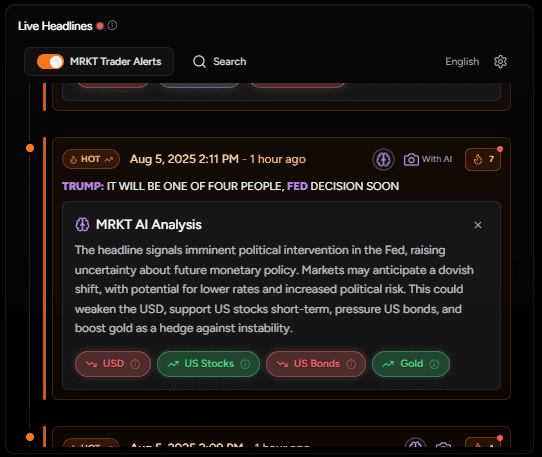The image size is (542, 457).
Task: Click the US Bonds bearish tag
Action: [316, 364]
